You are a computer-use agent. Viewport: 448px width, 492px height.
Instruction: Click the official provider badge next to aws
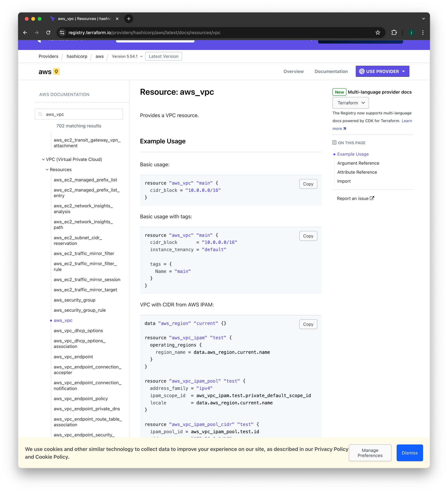click(x=56, y=72)
